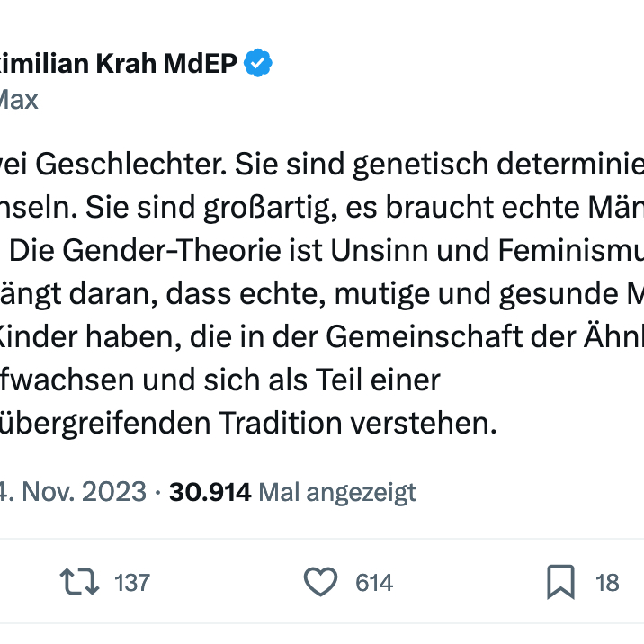The width and height of the screenshot is (644, 644).
Task: Click the "30.914 Mal angezeigt" view count
Action: pyautogui.click(x=292, y=492)
